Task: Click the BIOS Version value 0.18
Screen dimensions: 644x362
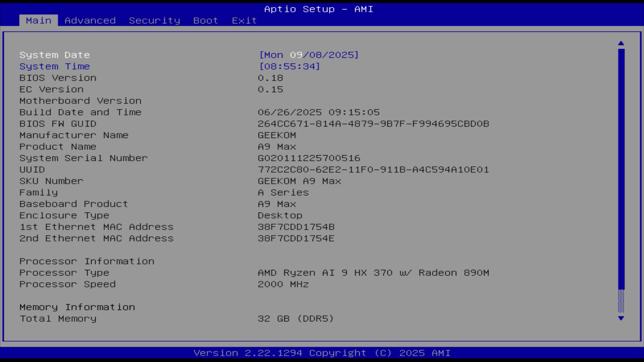Action: point(270,78)
